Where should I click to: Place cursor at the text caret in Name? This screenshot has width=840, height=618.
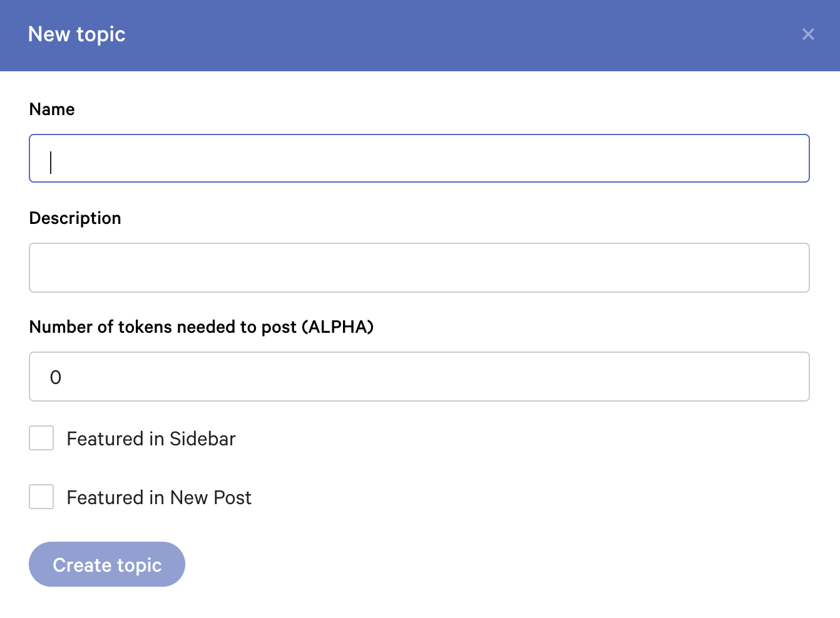point(51,162)
